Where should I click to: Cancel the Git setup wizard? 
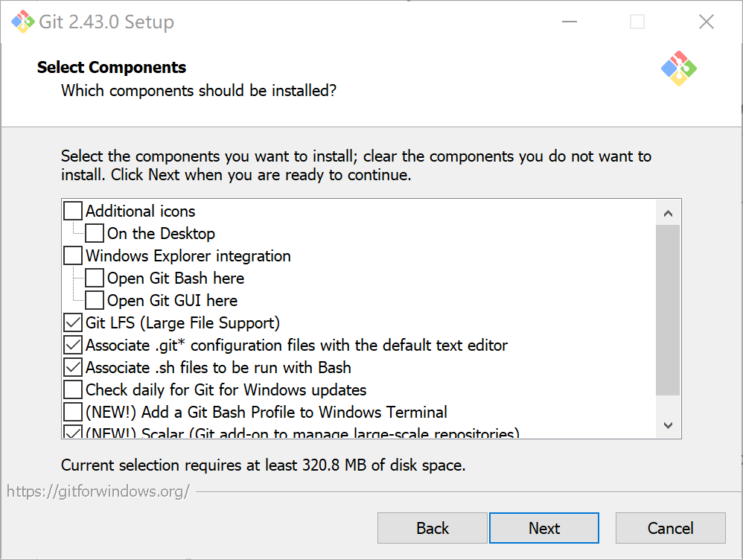click(x=670, y=528)
